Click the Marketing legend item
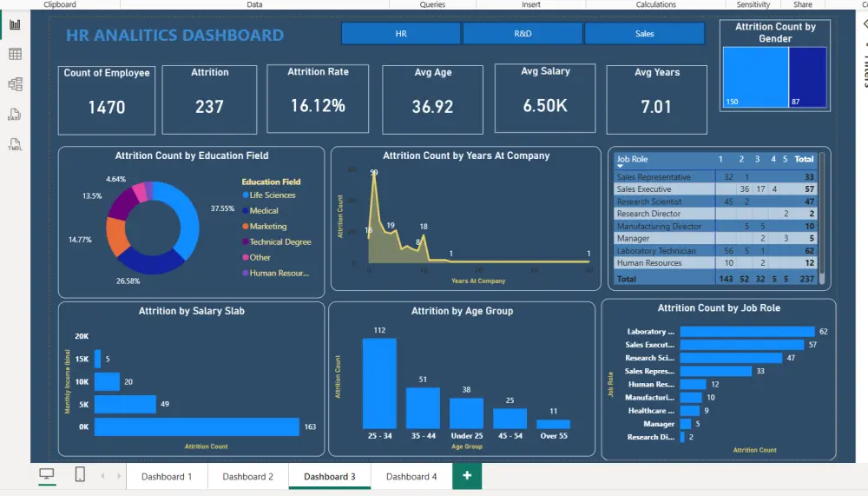 (265, 226)
